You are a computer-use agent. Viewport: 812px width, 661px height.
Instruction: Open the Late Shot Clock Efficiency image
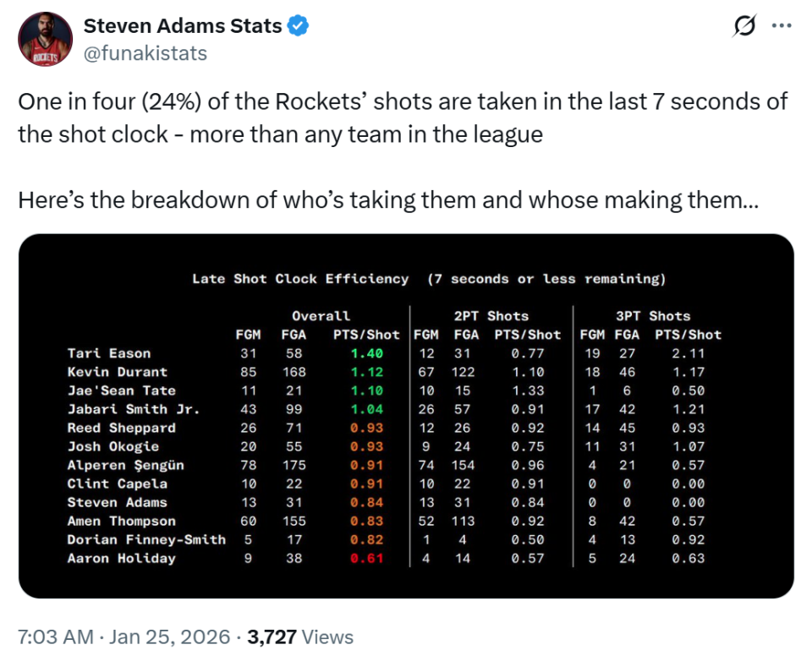pos(406,416)
